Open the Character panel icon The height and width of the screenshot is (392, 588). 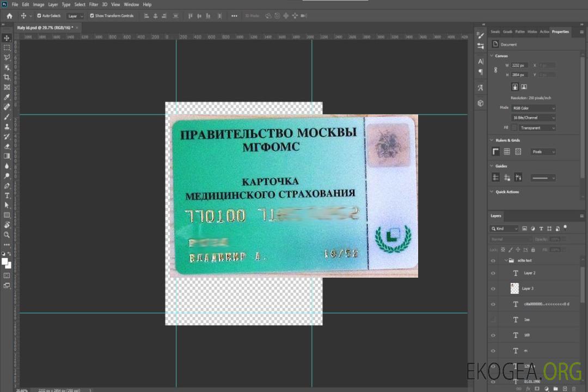pos(480,61)
